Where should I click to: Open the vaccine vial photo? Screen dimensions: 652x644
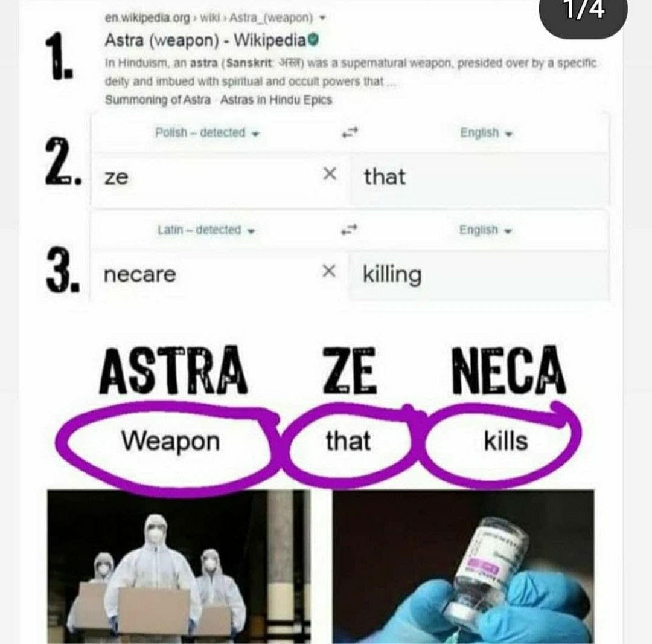point(463,567)
